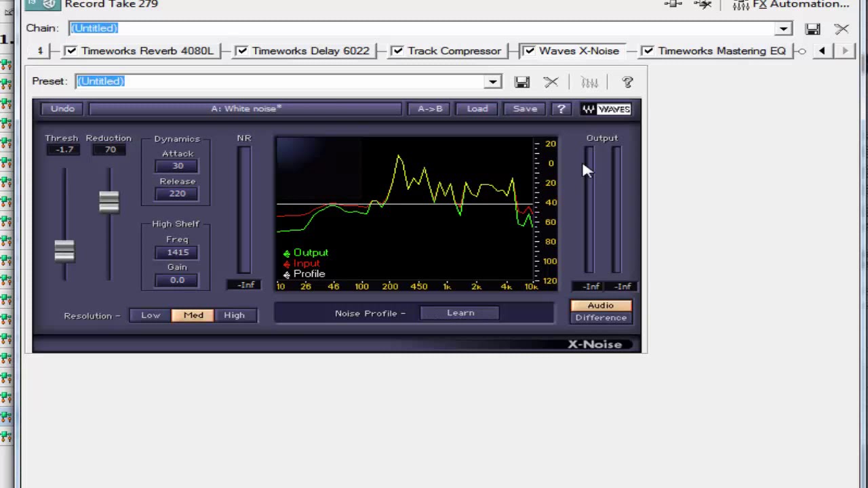
Task: Click the insert-effect icon near FX Automation
Action: coord(673,4)
